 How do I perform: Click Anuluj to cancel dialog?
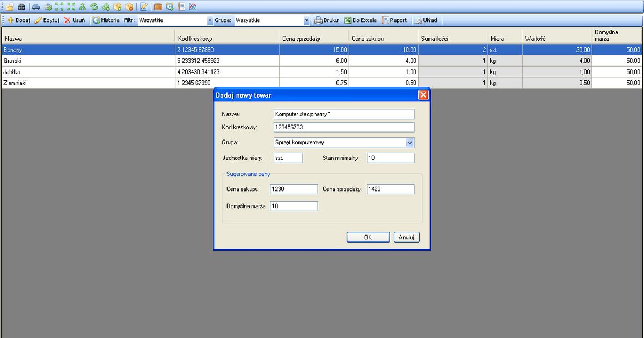tap(406, 237)
